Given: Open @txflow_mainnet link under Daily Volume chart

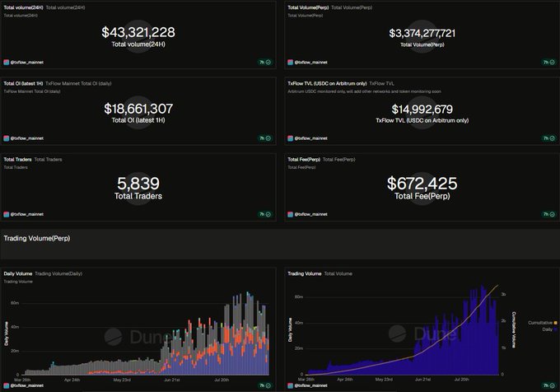Looking at the screenshot, I should pyautogui.click(x=27, y=385).
